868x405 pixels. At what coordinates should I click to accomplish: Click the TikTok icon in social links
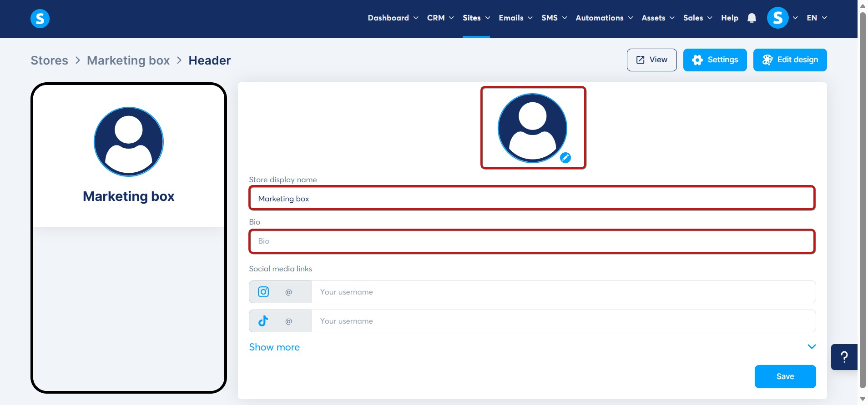(263, 321)
